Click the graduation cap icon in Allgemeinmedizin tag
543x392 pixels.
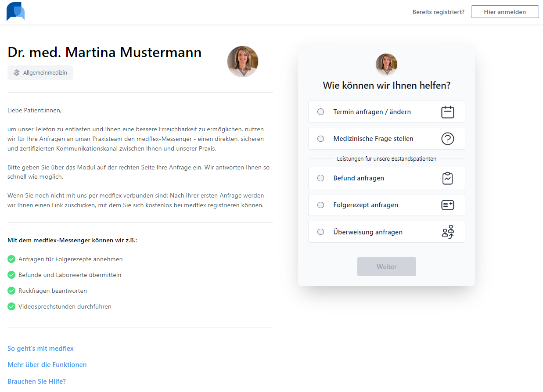[16, 73]
